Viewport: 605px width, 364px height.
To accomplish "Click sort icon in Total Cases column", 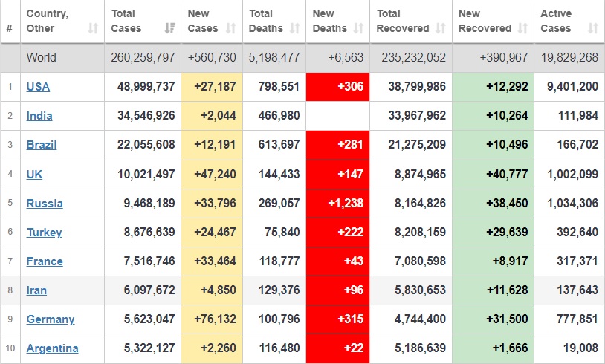I will (169, 28).
